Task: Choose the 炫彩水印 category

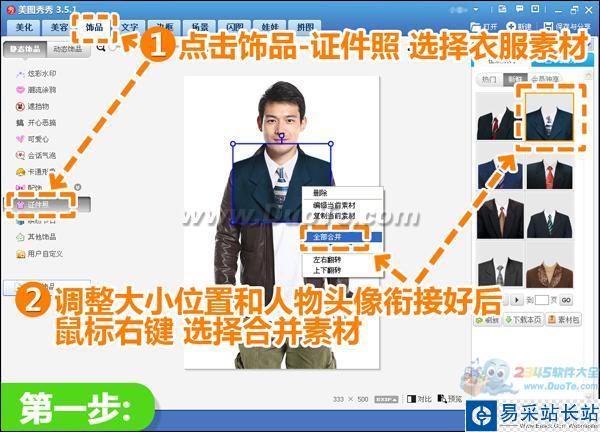Action: 37,73
